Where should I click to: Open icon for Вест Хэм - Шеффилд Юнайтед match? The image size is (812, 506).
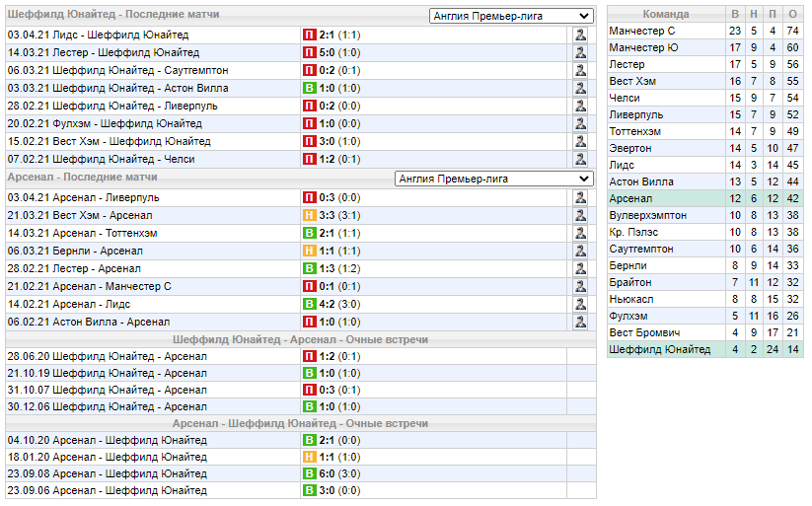[580, 141]
